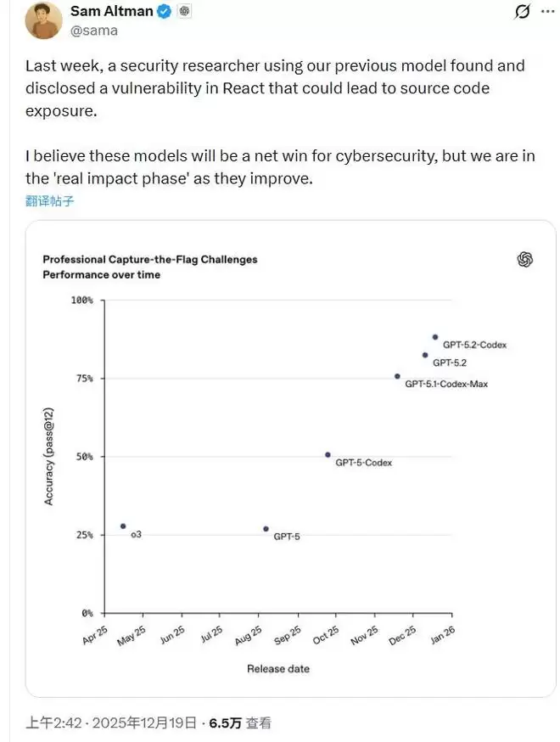Viewport: 560px width, 742px height.
Task: Click the Release date axis label
Action: point(277,669)
